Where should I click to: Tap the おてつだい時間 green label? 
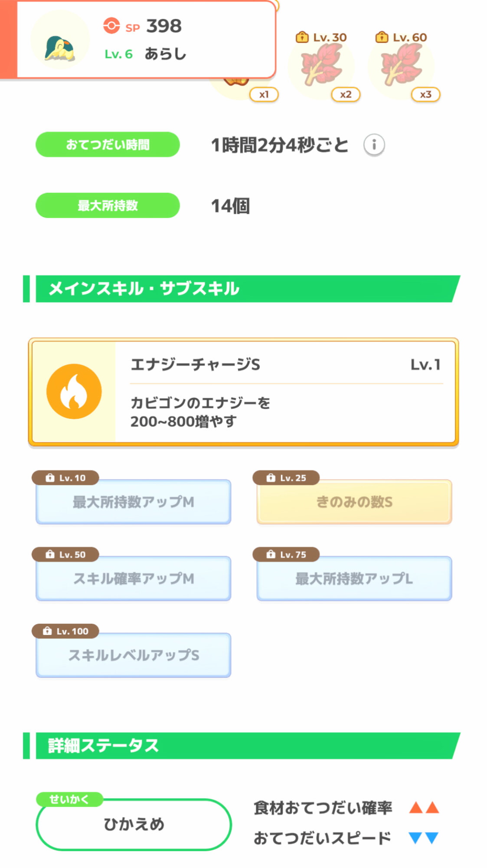click(108, 145)
